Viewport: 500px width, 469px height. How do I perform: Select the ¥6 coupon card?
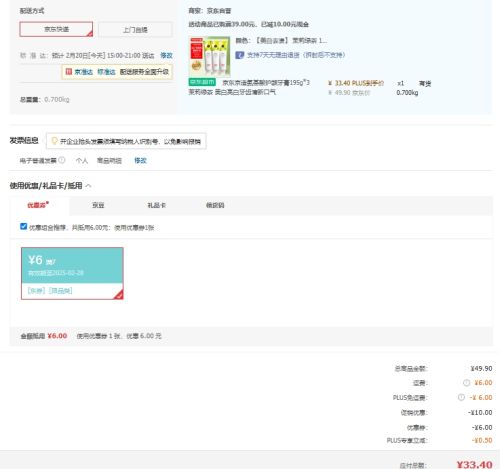point(72,273)
